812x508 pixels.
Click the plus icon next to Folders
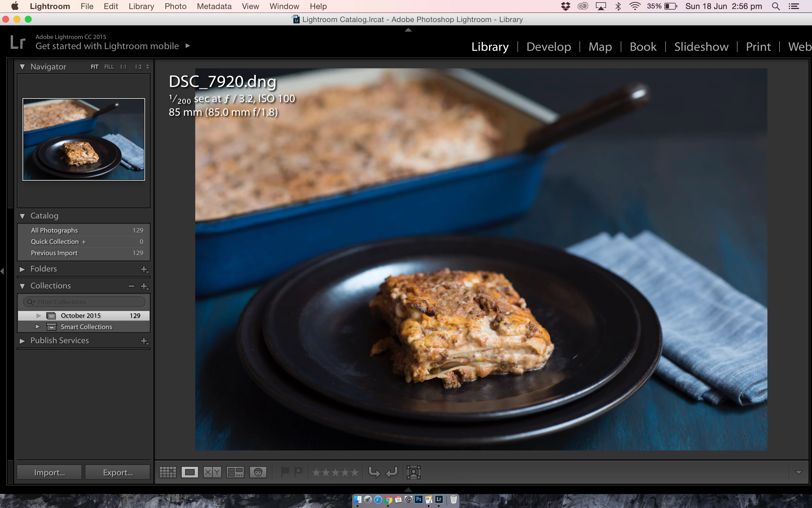(144, 269)
